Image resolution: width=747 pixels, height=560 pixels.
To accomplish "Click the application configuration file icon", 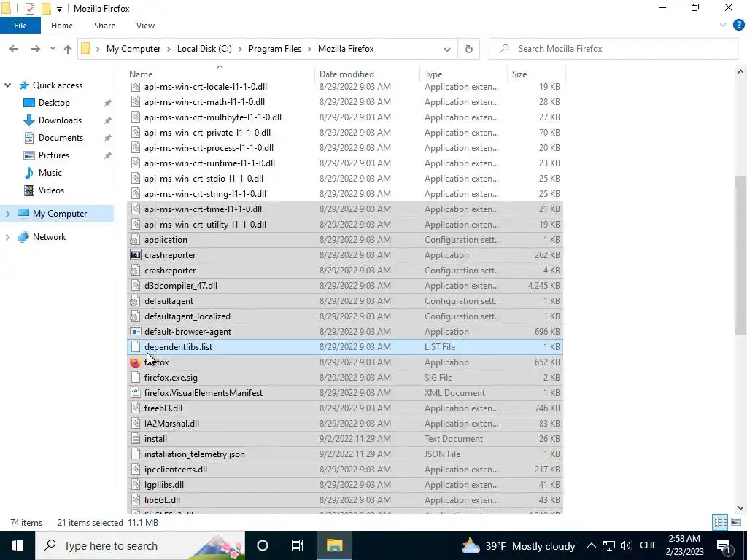I will [136, 239].
